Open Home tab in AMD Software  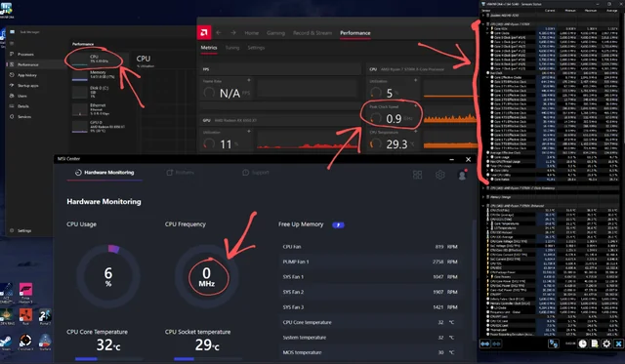click(252, 33)
